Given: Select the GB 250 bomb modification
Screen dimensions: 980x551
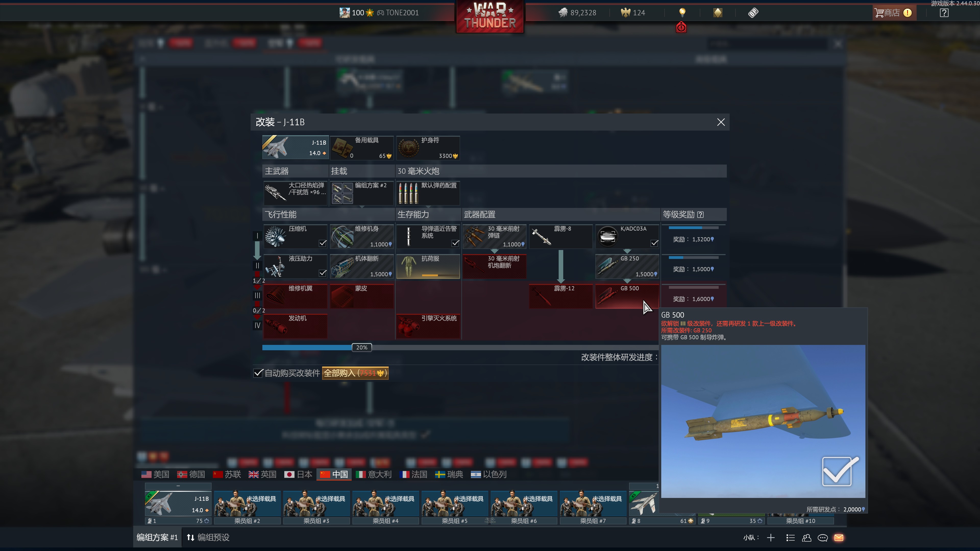Looking at the screenshot, I should point(627,266).
